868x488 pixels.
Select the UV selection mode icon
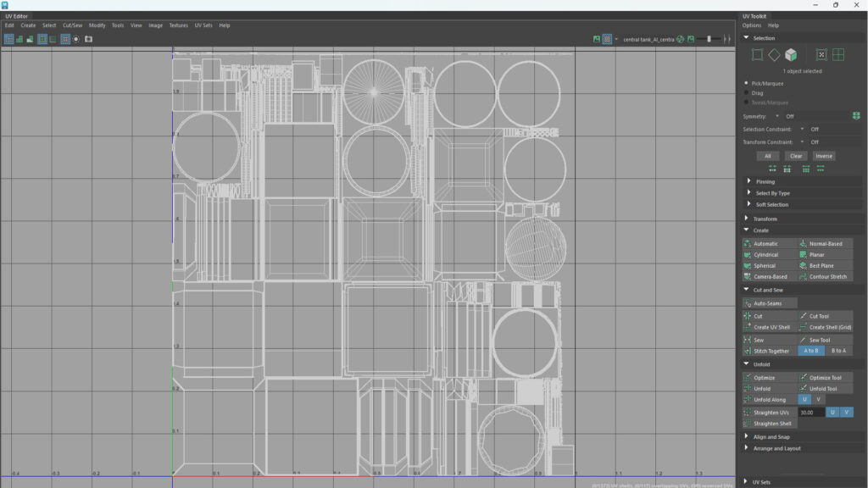757,55
